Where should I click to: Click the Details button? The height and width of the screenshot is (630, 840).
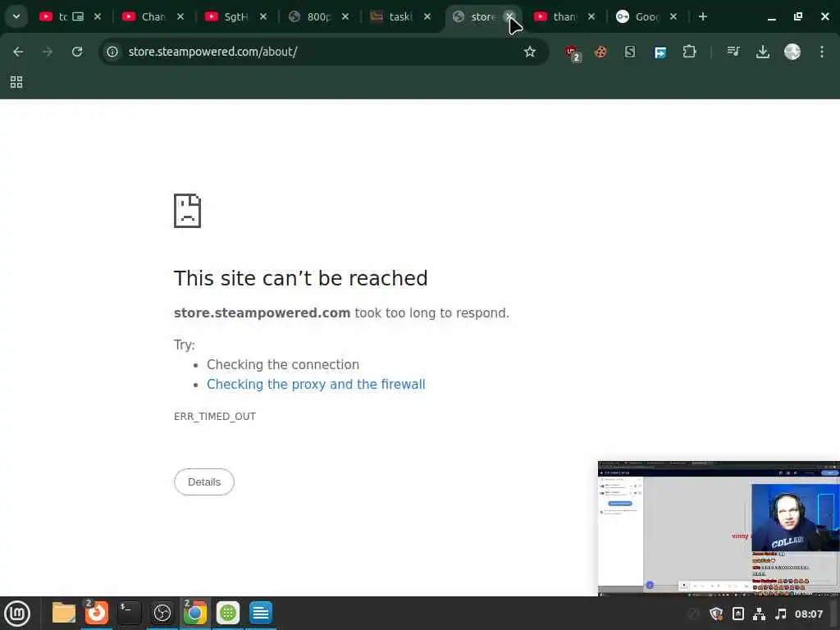point(204,482)
